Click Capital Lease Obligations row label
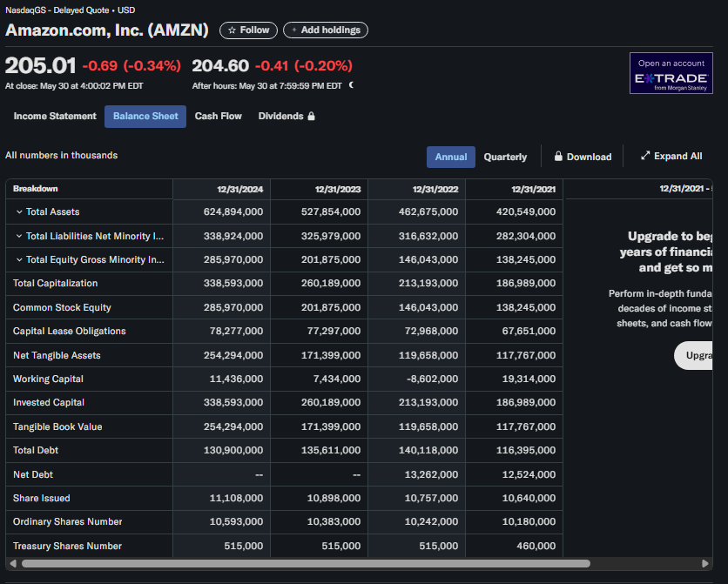This screenshot has width=728, height=584. pos(69,332)
